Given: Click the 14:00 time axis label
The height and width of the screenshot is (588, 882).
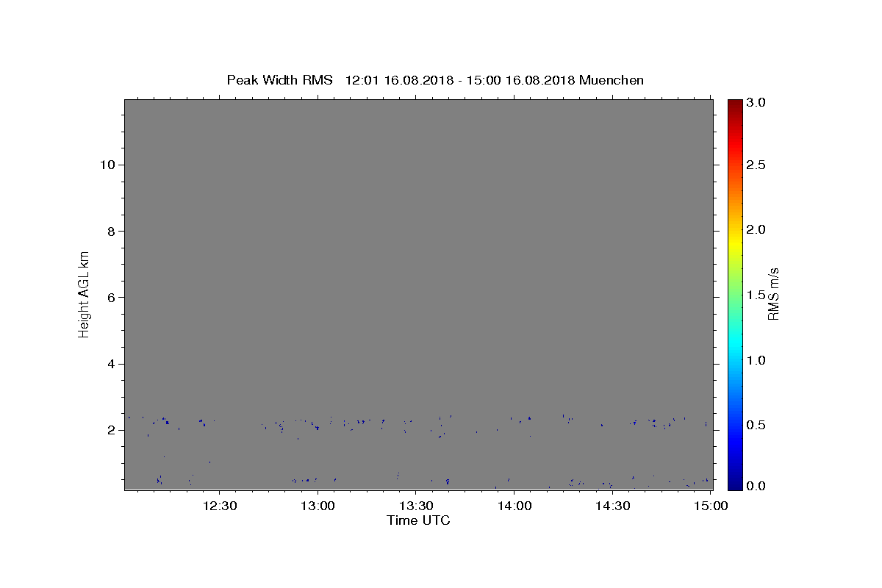Looking at the screenshot, I should (514, 506).
